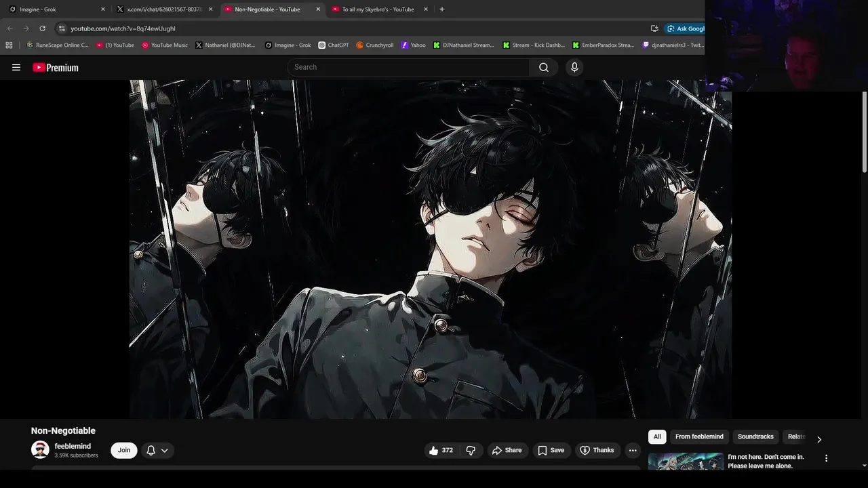Viewport: 868px width, 488px height.
Task: Open the apps grid bookmark icon
Action: 9,45
